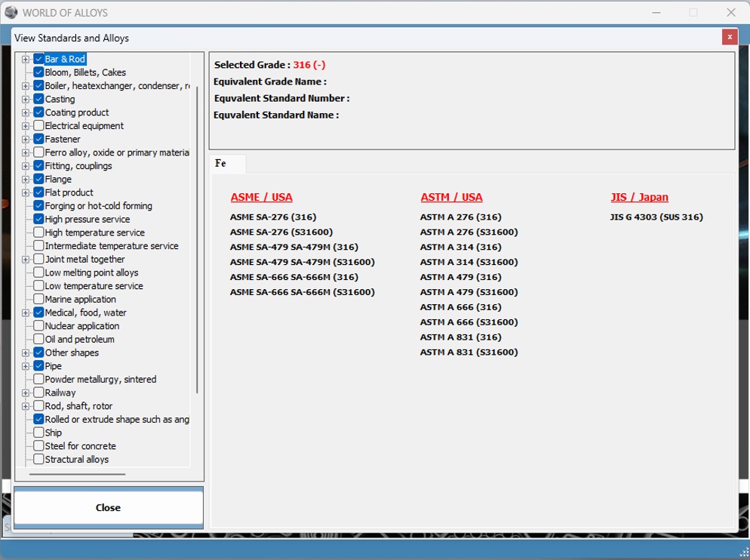
Task: Uncheck the Bloom, Billets, Cakes checkbox
Action: pyautogui.click(x=38, y=72)
